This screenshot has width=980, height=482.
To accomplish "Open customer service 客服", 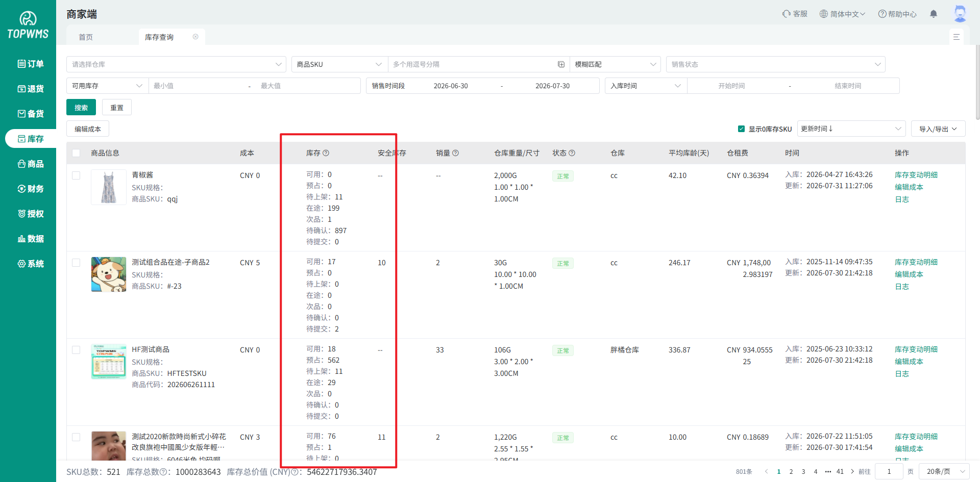I will [795, 14].
